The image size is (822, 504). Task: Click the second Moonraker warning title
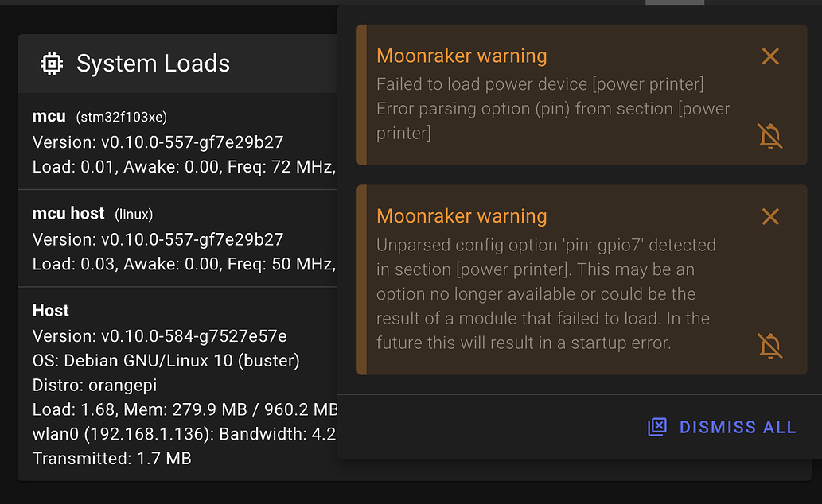pos(462,216)
